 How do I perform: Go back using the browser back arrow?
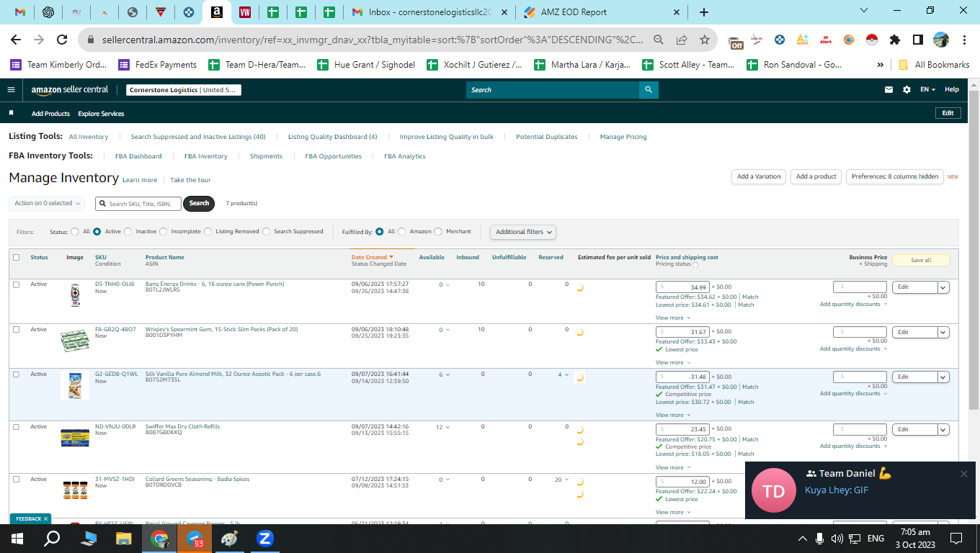coord(16,40)
